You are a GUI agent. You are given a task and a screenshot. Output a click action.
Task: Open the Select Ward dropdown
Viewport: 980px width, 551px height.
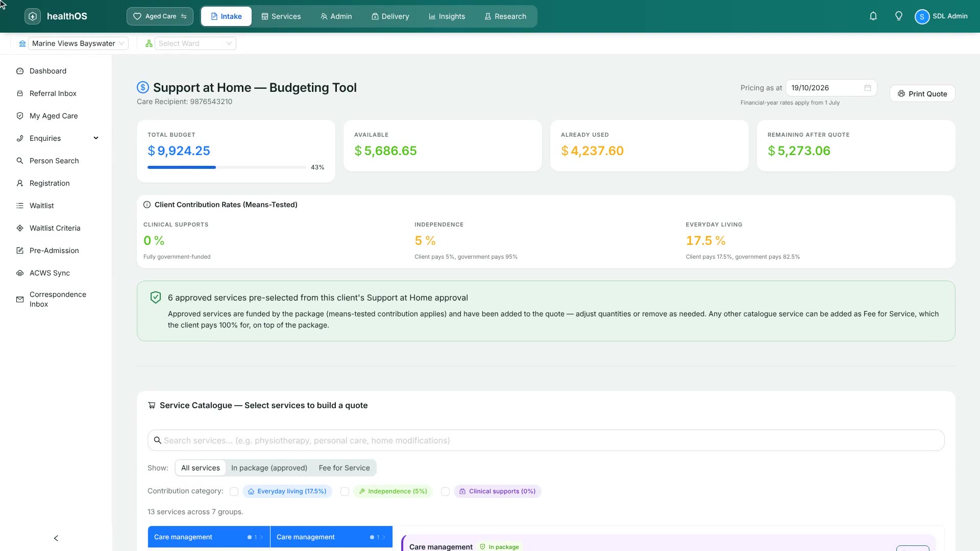195,43
